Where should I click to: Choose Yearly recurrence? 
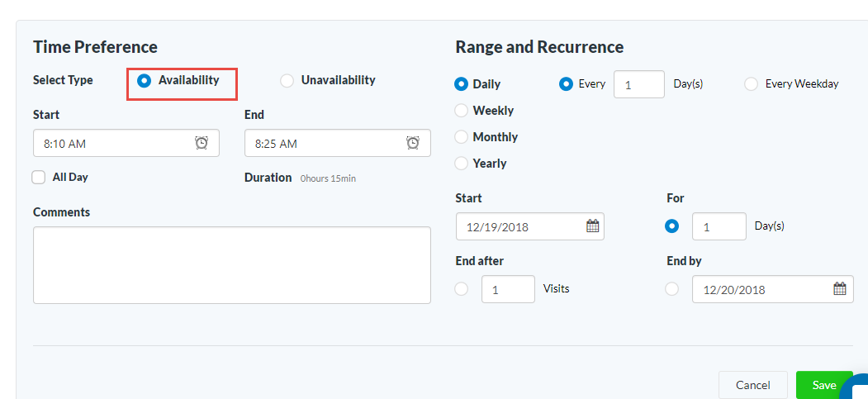pos(461,164)
